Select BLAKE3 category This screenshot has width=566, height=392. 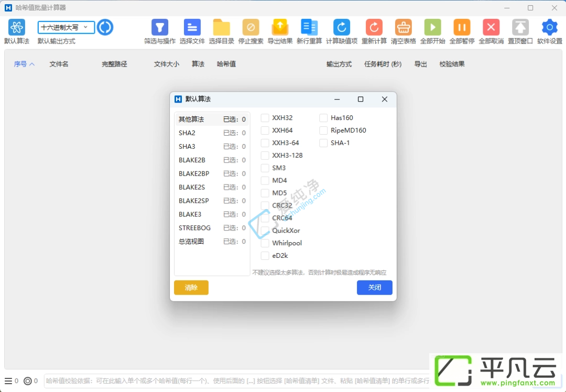pos(212,214)
